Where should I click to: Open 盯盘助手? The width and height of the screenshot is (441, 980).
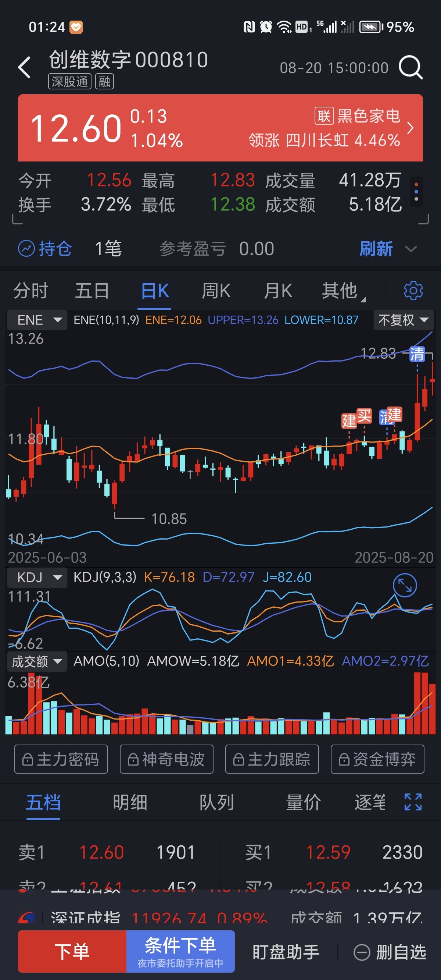click(x=286, y=952)
